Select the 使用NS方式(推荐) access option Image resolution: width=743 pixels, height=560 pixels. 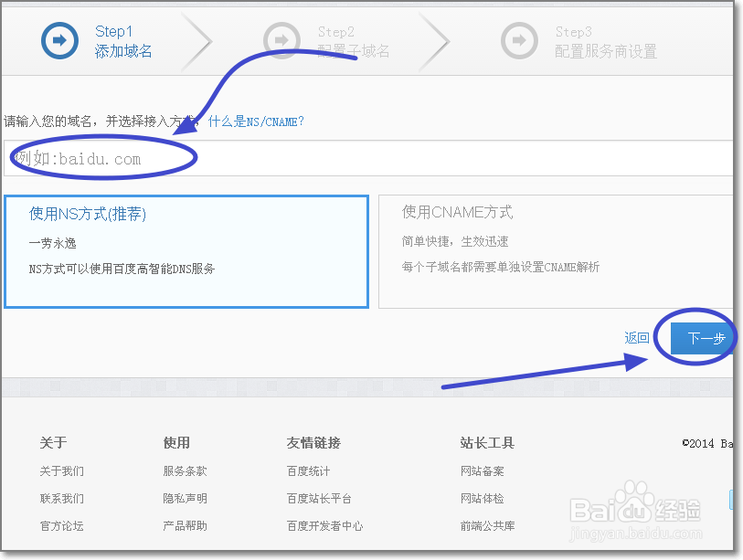point(186,248)
